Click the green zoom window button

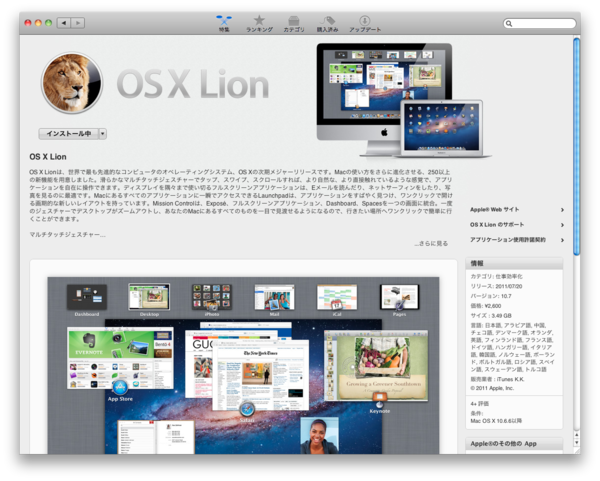point(49,23)
